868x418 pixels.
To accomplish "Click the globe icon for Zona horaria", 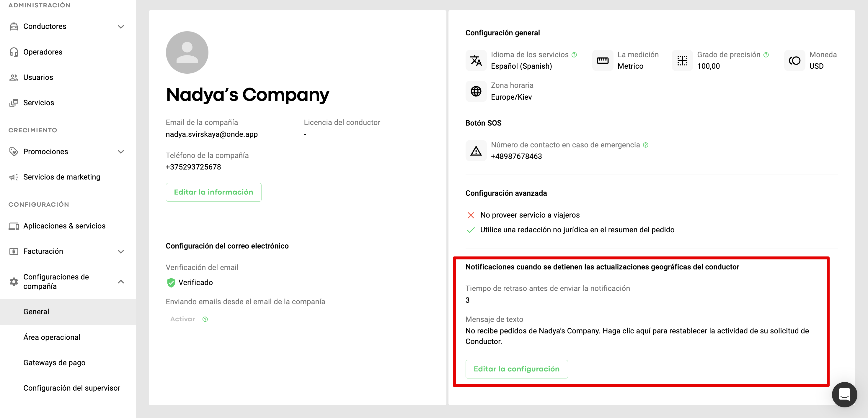I will pyautogui.click(x=476, y=91).
